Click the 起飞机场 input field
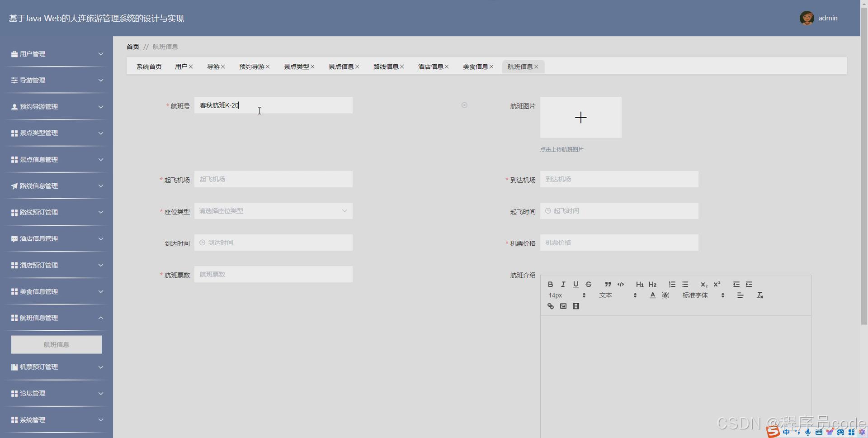 [x=273, y=179]
